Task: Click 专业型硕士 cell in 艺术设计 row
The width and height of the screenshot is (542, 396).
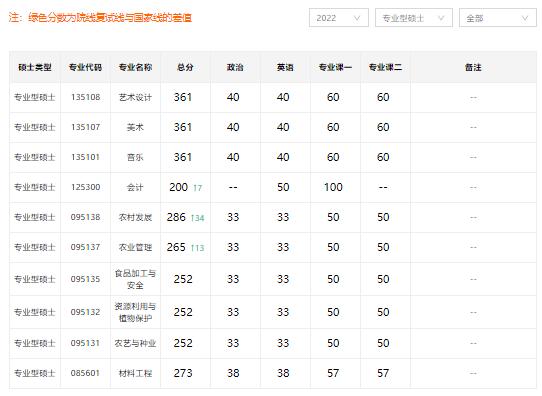Action: [35, 97]
